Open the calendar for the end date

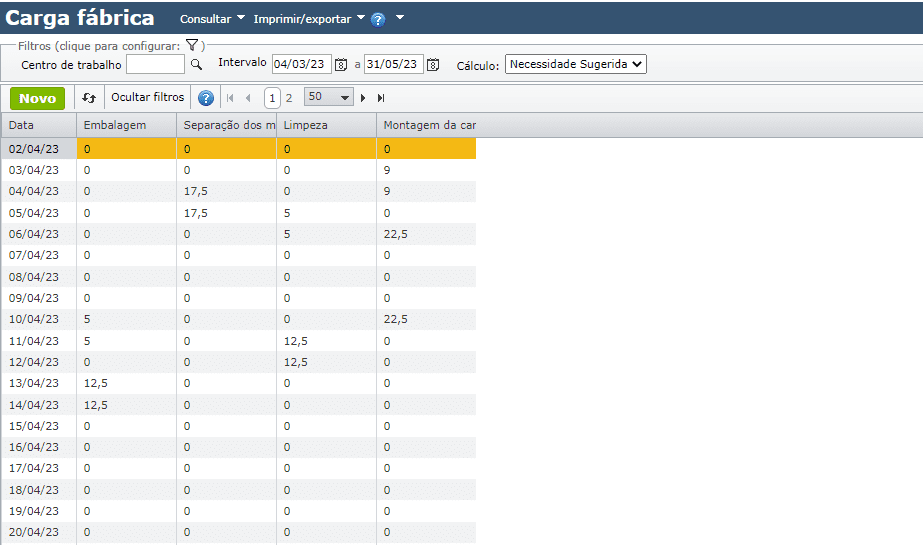click(x=433, y=65)
